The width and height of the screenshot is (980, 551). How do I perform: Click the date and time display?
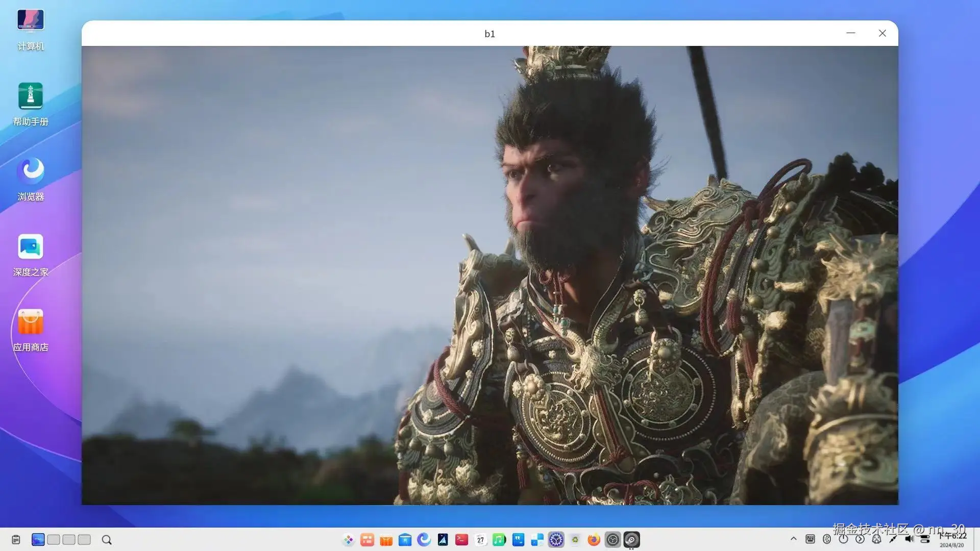[952, 540]
